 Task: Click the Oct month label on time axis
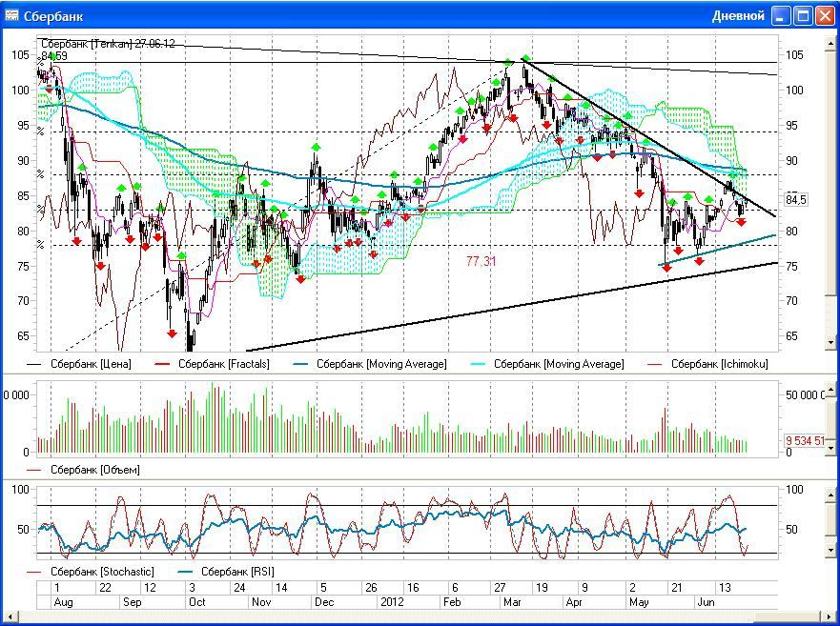[197, 602]
